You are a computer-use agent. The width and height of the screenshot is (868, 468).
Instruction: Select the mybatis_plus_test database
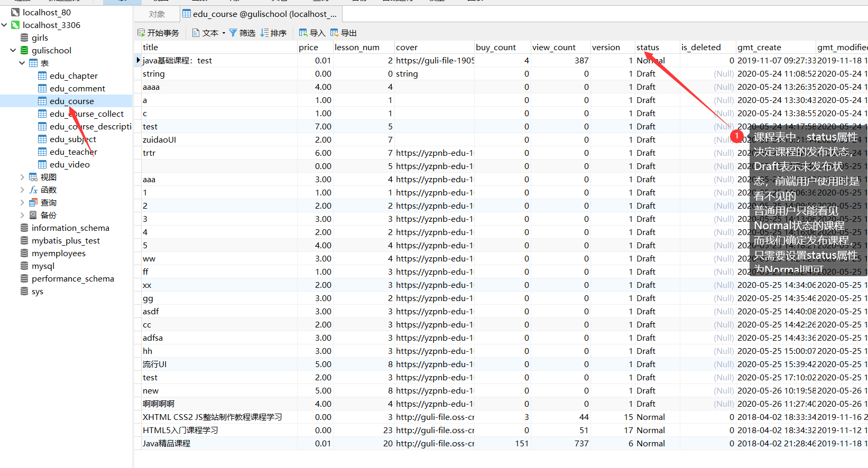(x=66, y=240)
